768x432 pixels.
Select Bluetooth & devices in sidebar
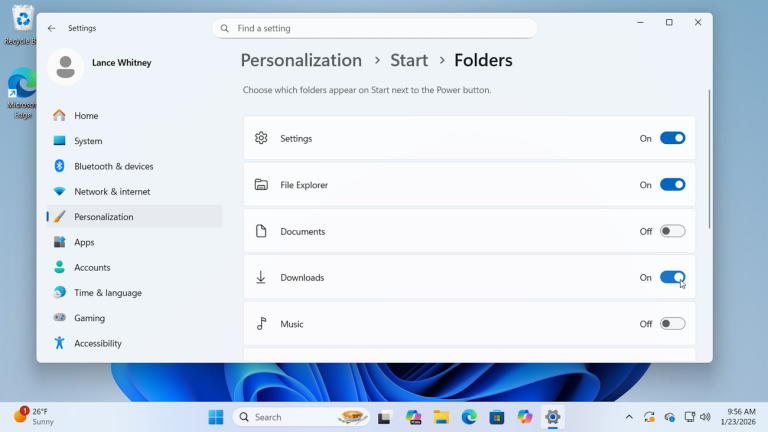[x=113, y=166]
